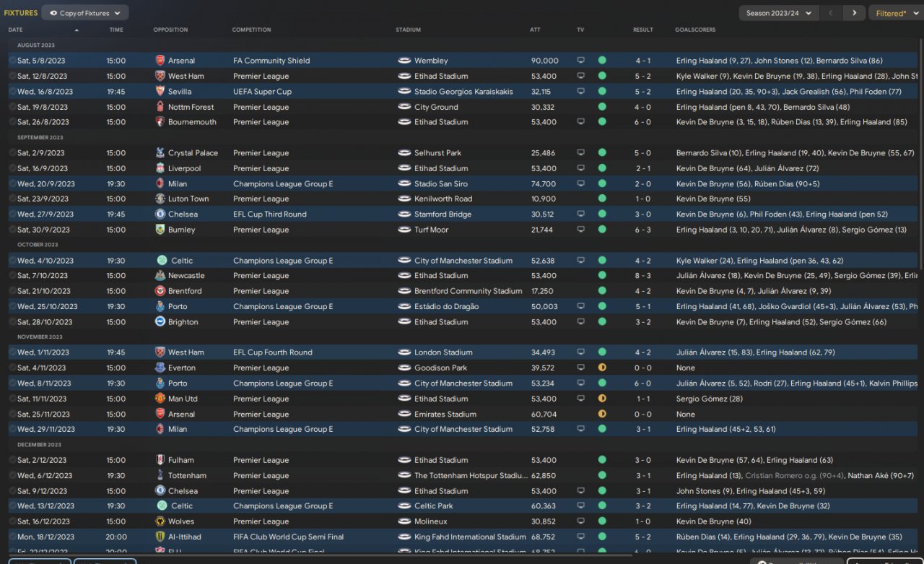The width and height of the screenshot is (924, 564).
Task: Click the Estádio do Dragão stadium name
Action: tap(446, 307)
